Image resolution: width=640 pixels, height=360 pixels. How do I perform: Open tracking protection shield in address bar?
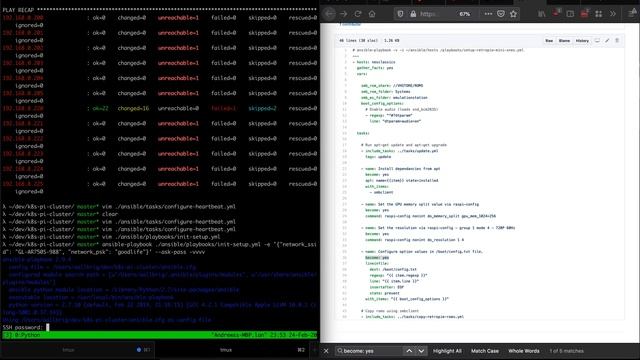[x=400, y=14]
